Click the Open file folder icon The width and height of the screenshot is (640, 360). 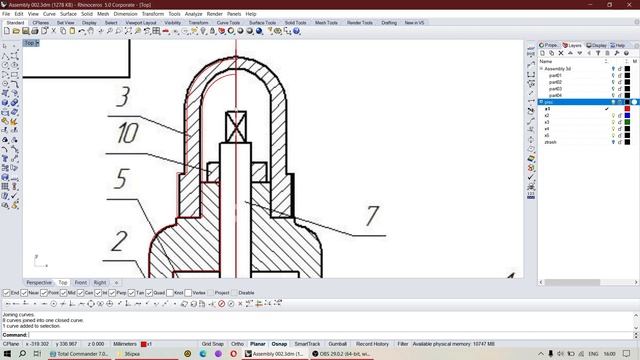pos(16,31)
